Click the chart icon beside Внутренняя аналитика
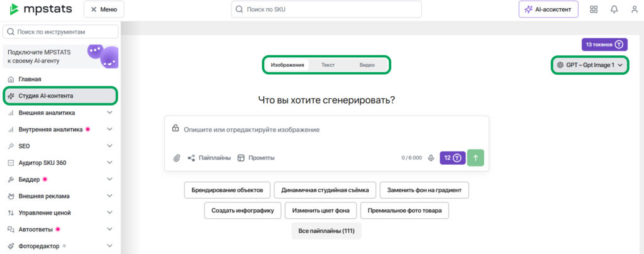The width and height of the screenshot is (644, 254). pos(11,130)
